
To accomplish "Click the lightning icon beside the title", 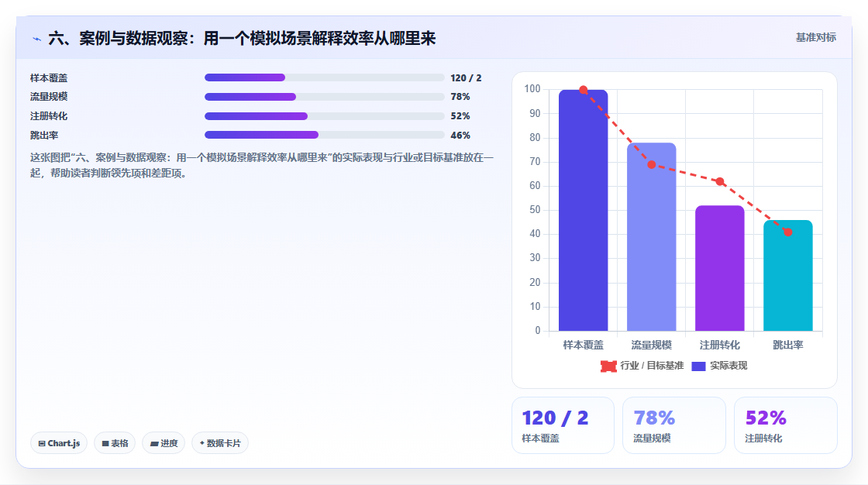I will 36,39.
